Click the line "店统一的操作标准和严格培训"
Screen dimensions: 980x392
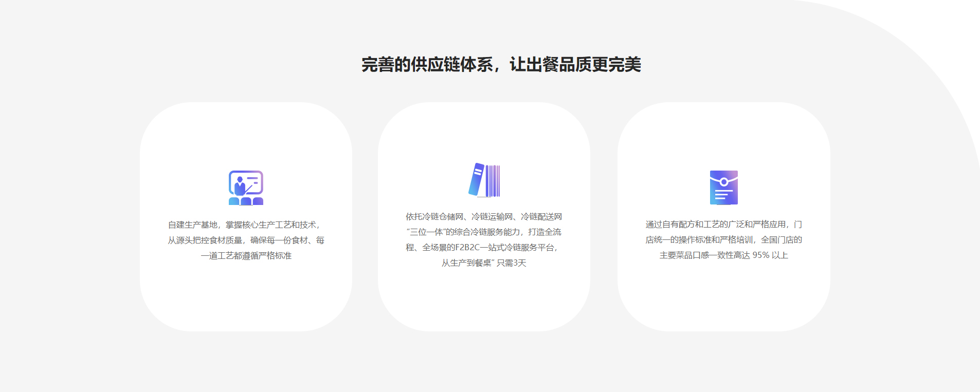pyautogui.click(x=699, y=240)
